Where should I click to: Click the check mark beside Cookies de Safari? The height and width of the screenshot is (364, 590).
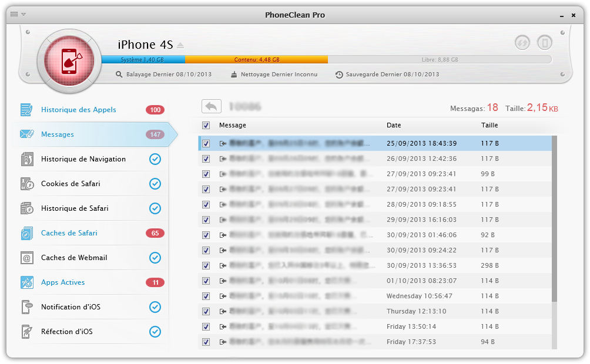point(155,184)
